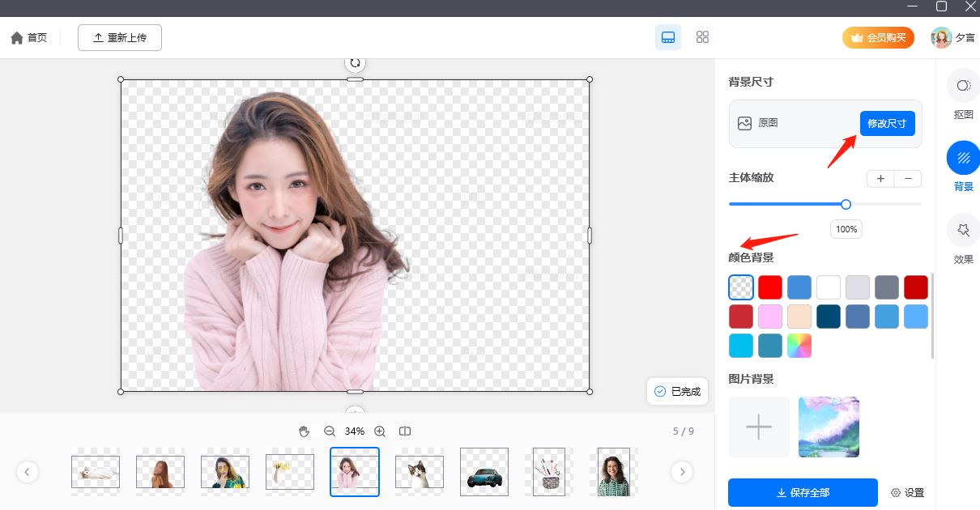980x510 pixels.
Task: Switch to the 抠图 tab
Action: [x=963, y=96]
